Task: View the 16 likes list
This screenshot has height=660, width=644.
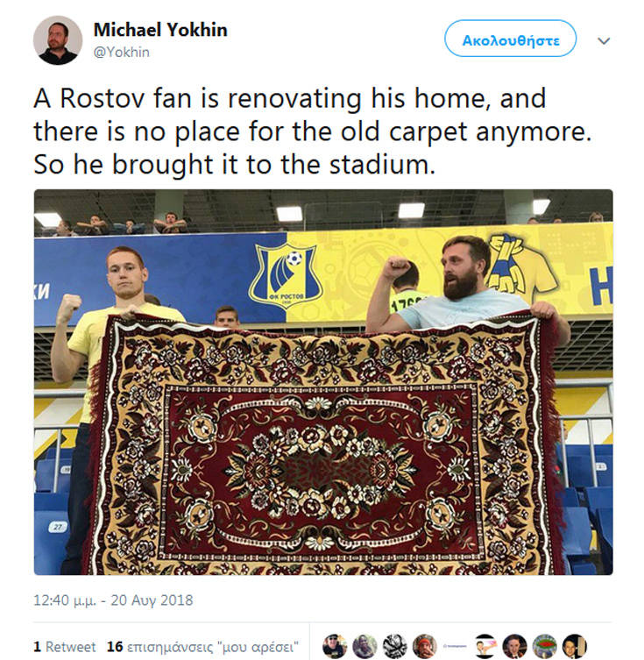Action: (x=202, y=647)
